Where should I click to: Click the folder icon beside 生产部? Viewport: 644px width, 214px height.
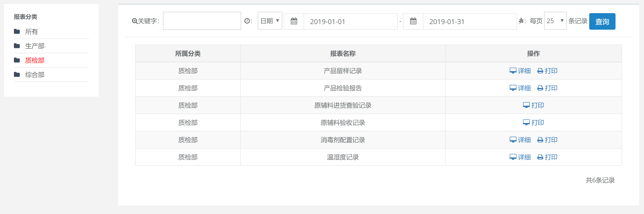pyautogui.click(x=17, y=46)
